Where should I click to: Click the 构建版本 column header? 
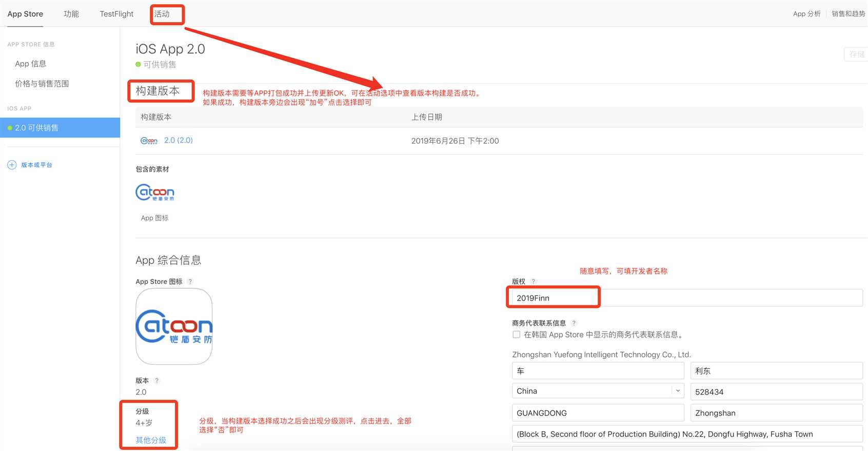point(156,117)
